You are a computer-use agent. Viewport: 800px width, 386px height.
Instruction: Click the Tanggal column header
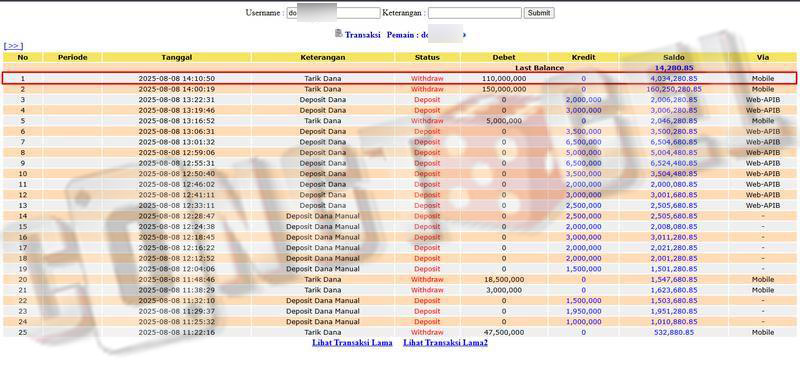pyautogui.click(x=177, y=57)
